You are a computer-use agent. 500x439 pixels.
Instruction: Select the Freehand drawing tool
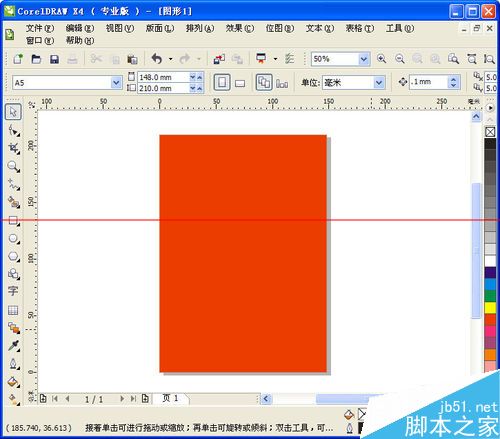[13, 184]
